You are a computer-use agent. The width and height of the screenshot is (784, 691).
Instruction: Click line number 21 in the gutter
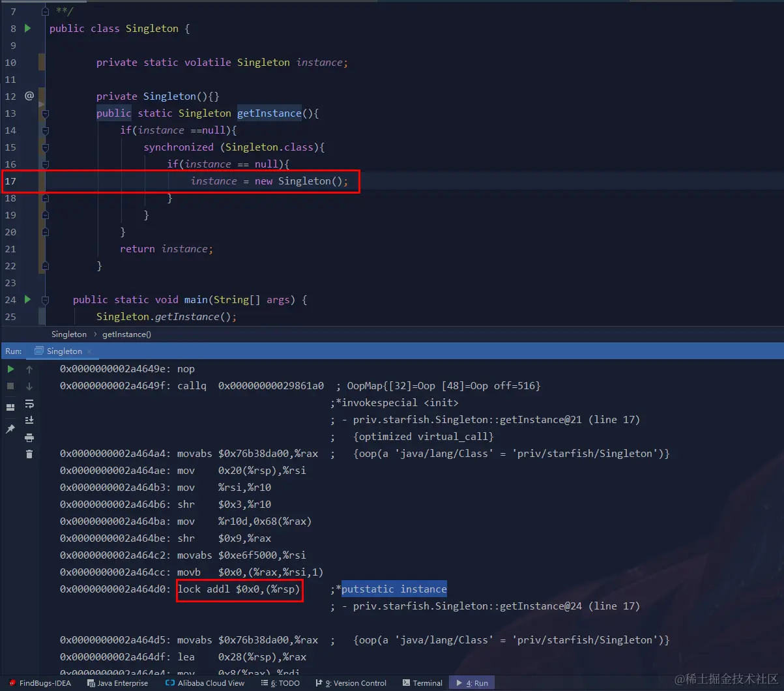pyautogui.click(x=10, y=249)
